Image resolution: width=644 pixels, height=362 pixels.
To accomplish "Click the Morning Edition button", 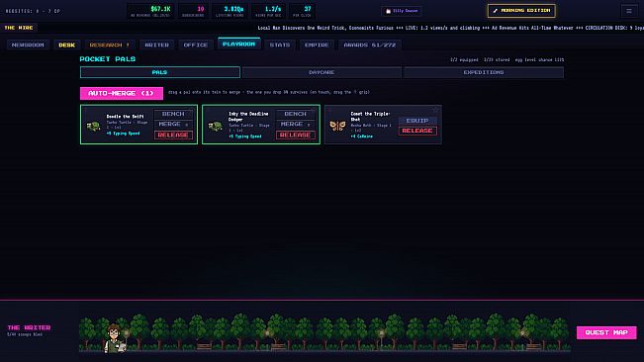I will (x=521, y=11).
